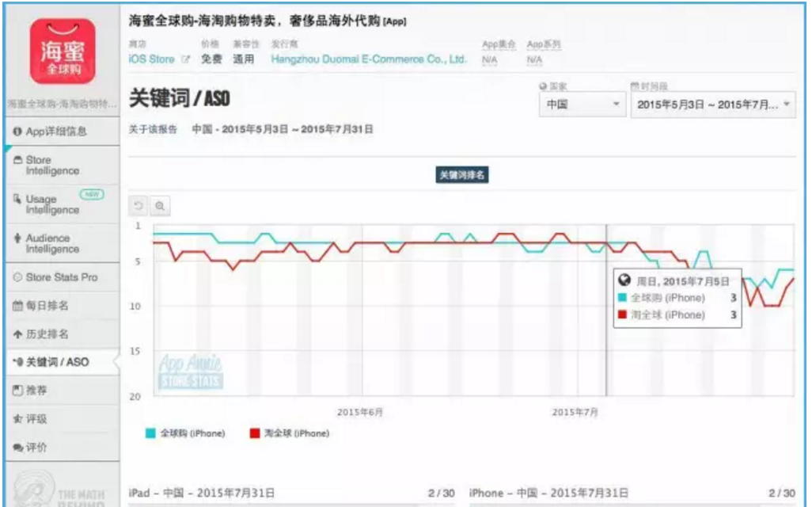Select 关键词 / ASO in the sidebar
The height and width of the screenshot is (507, 812).
pyautogui.click(x=63, y=362)
